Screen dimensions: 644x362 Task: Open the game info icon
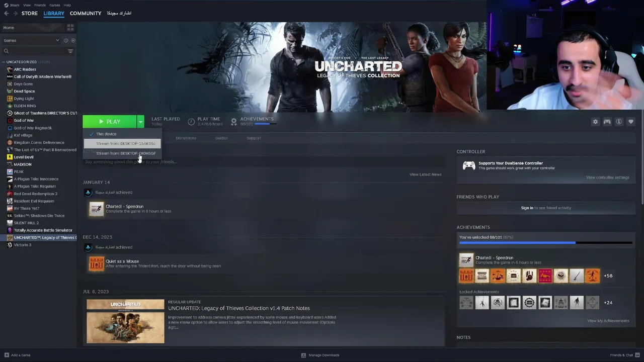click(619, 122)
